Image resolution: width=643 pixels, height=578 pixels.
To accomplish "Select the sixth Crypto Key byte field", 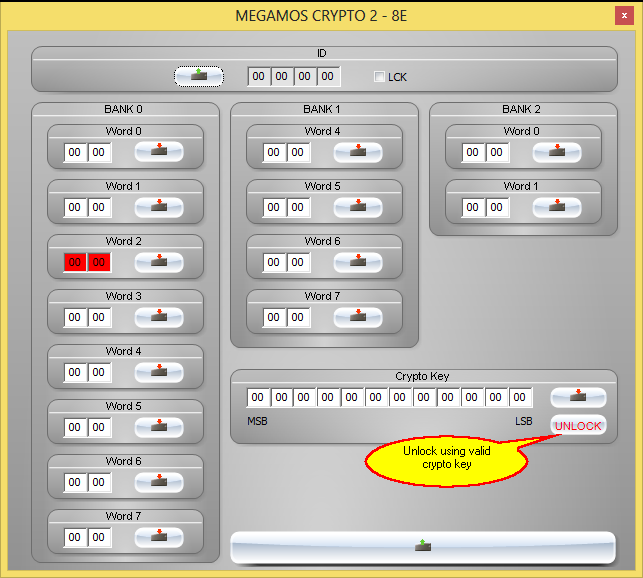I will click(376, 397).
